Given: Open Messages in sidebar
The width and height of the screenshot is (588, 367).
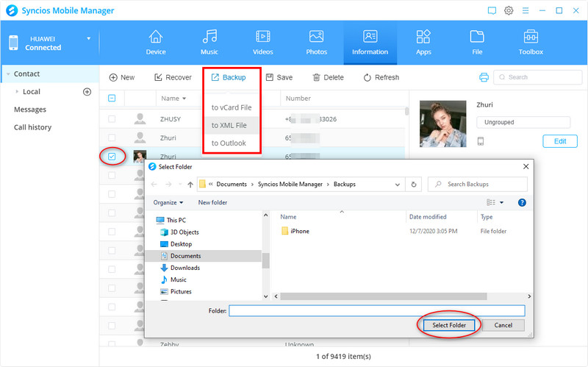Looking at the screenshot, I should point(30,110).
